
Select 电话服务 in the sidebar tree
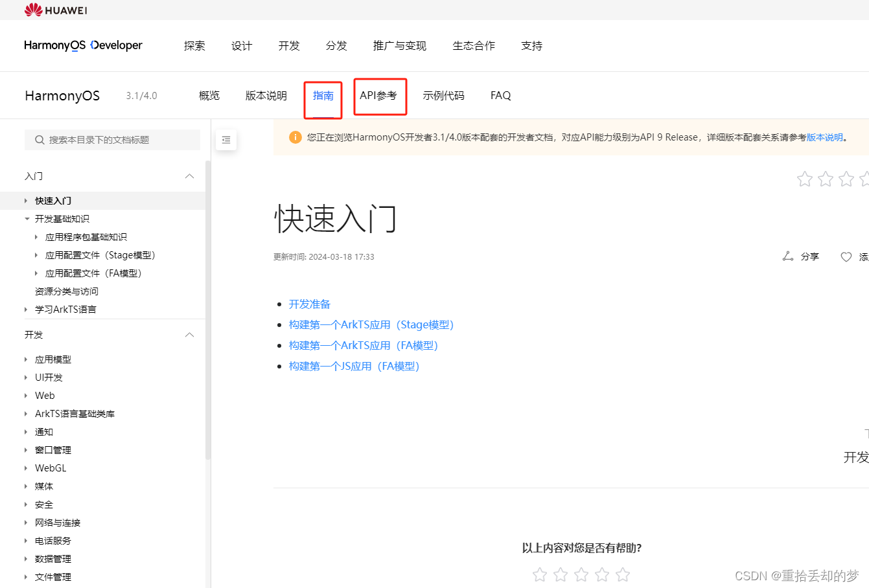point(53,541)
